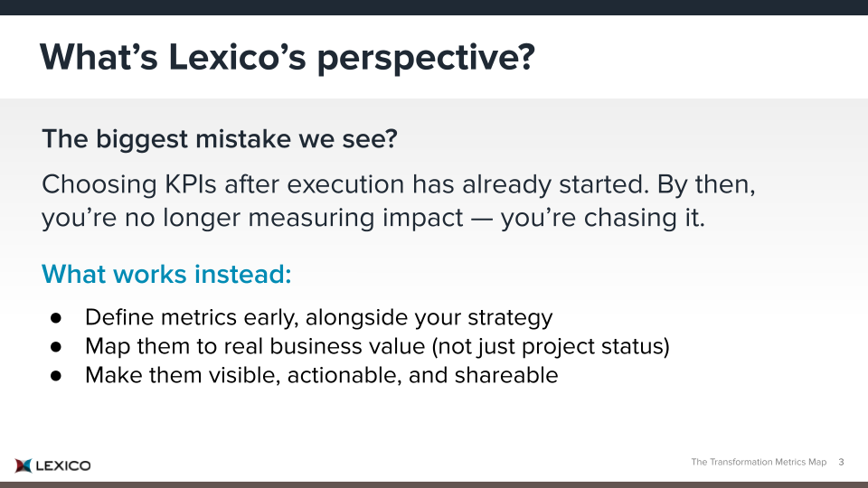
Task: Click the second bullet point dot
Action: pos(56,347)
